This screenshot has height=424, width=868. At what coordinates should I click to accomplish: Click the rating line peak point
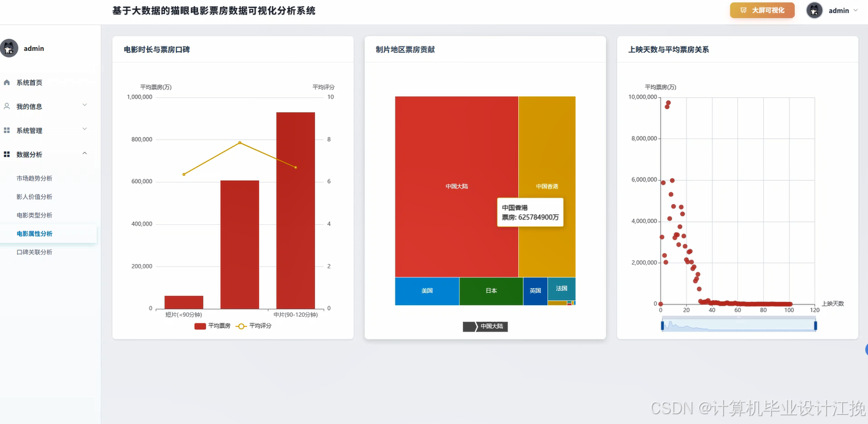[x=240, y=143]
